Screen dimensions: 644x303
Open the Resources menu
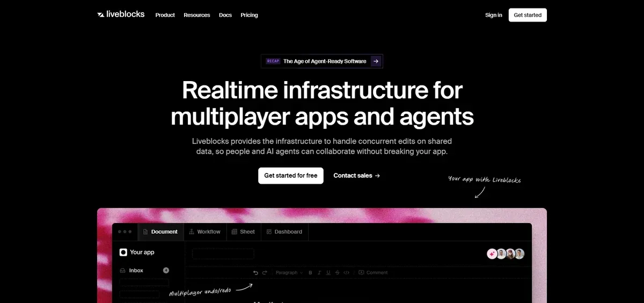[197, 15]
